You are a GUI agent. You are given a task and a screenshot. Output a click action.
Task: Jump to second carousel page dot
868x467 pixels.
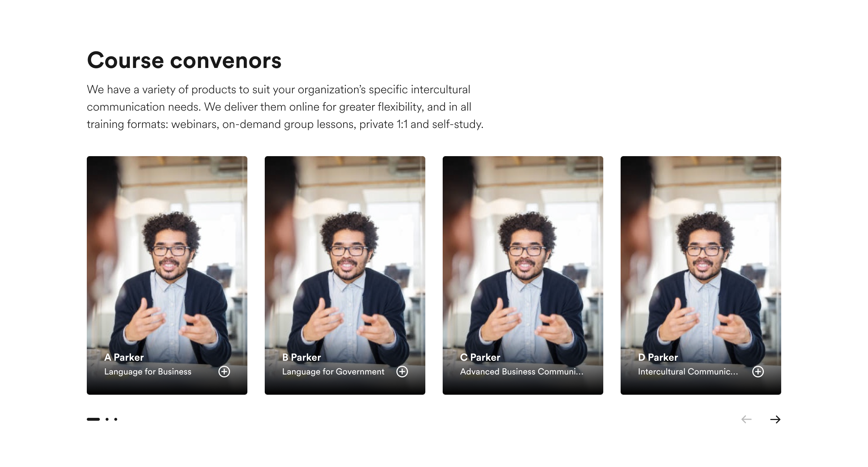click(x=107, y=419)
